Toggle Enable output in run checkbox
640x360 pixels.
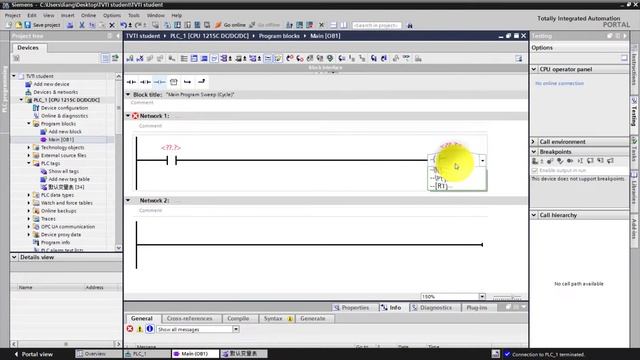(x=535, y=170)
